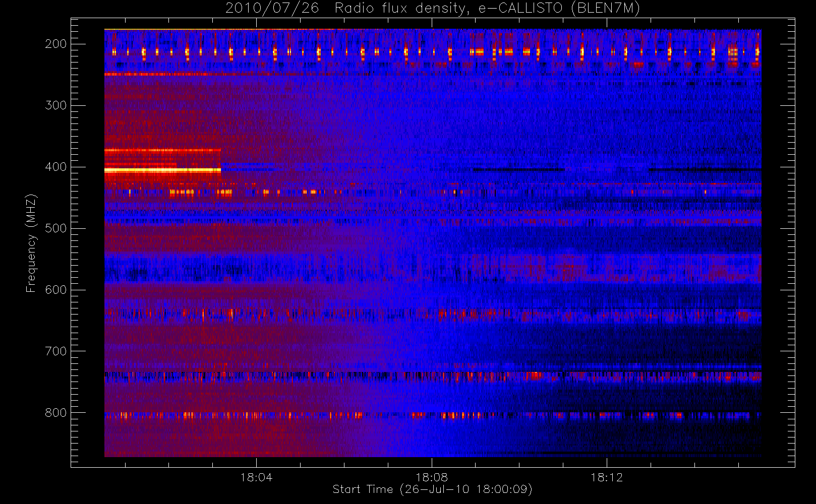Viewport: 816px width, 504px height.
Task: Click the 800 frequency tick label
Action: click(56, 413)
